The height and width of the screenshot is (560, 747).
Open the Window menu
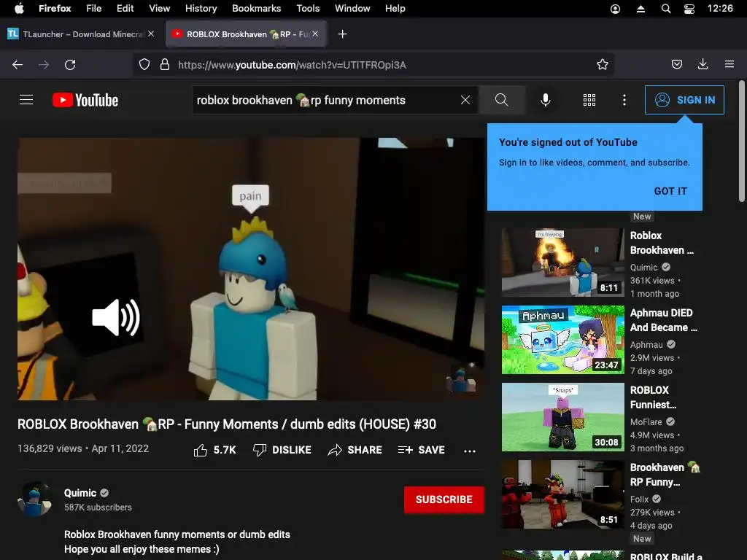(x=352, y=9)
